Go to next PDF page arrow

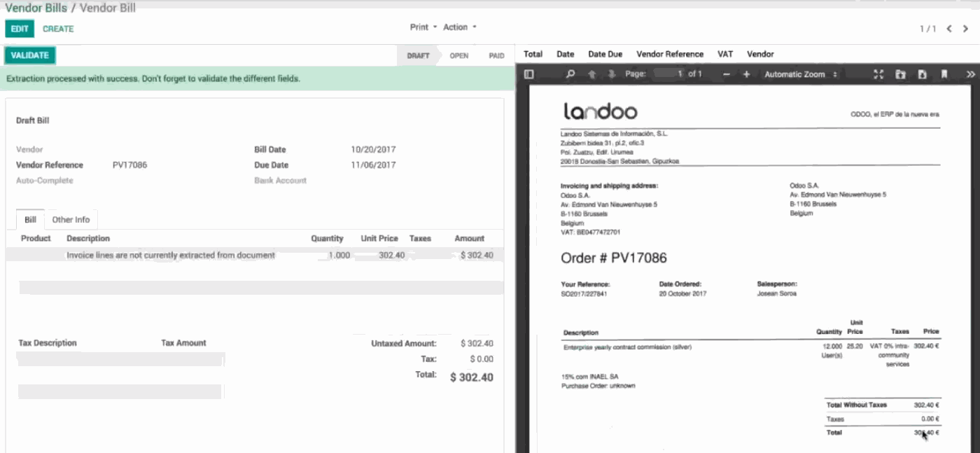(x=612, y=74)
